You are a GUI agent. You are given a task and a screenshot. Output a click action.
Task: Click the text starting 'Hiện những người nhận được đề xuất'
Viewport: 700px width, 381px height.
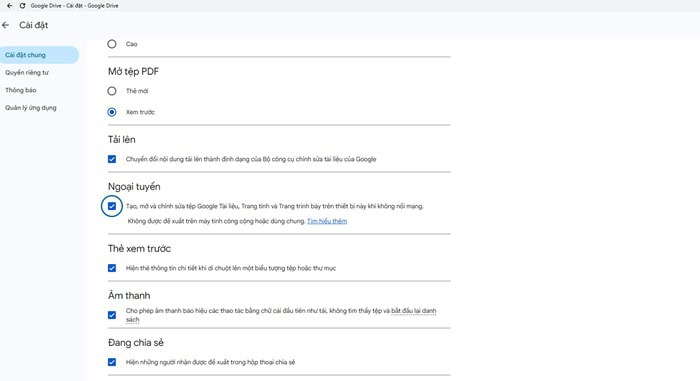pyautogui.click(x=210, y=362)
